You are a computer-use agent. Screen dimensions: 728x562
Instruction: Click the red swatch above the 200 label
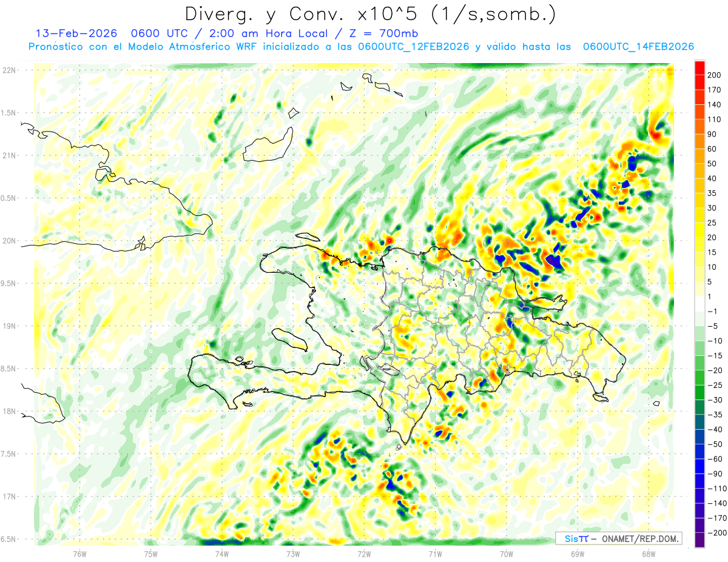click(x=699, y=68)
